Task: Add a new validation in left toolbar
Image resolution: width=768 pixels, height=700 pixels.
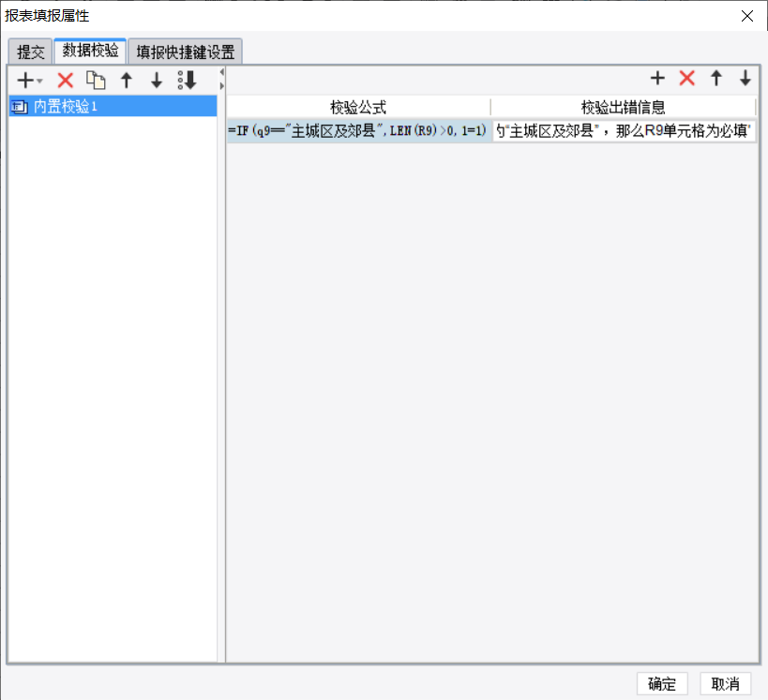Action: 25,80
